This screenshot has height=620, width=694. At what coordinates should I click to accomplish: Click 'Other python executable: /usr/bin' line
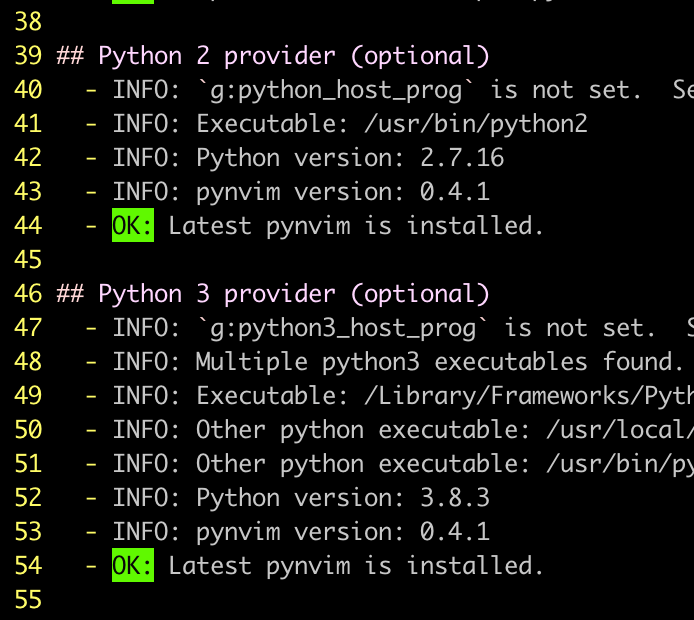(389, 464)
